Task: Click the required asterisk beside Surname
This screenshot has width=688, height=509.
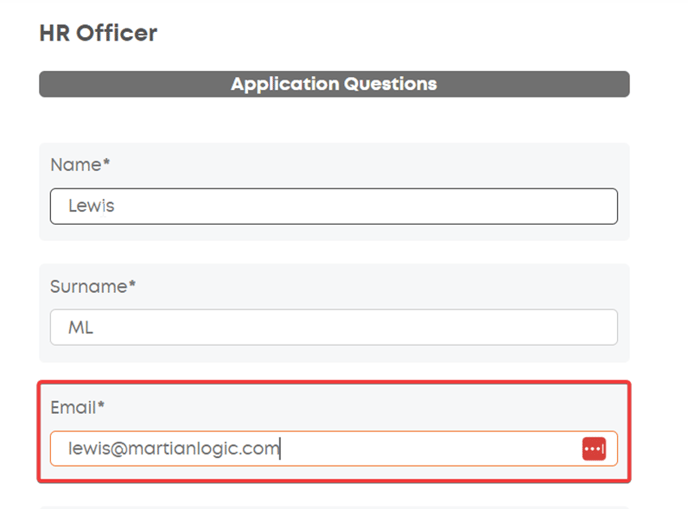Action: [132, 283]
